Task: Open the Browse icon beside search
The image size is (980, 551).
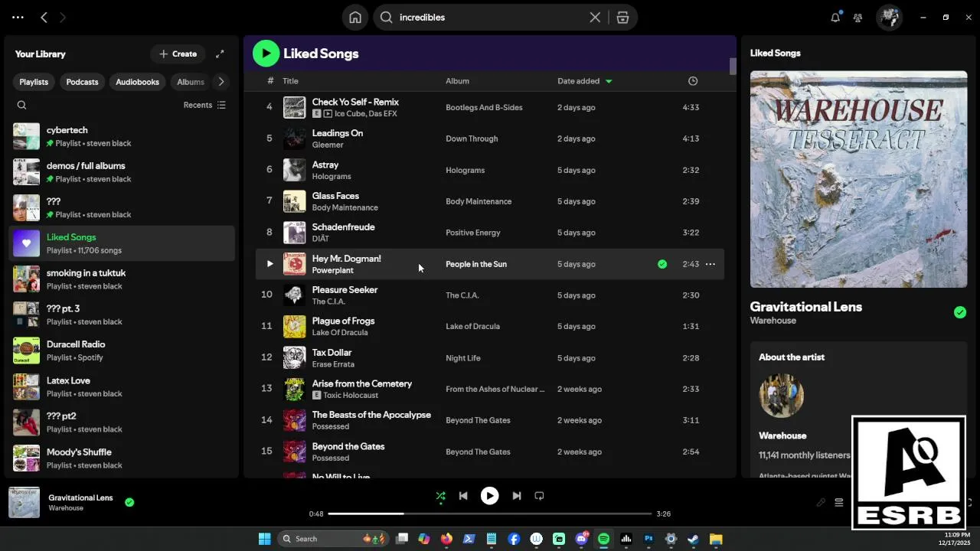Action: [622, 18]
